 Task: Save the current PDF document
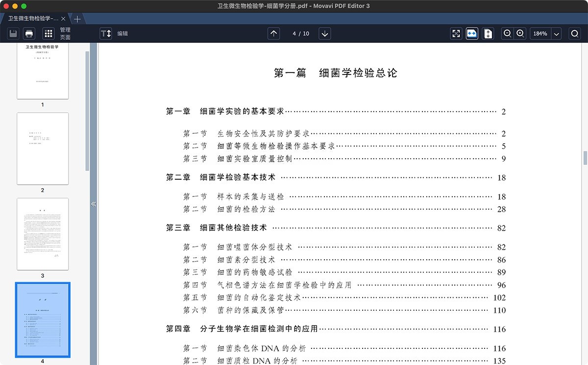coord(13,33)
